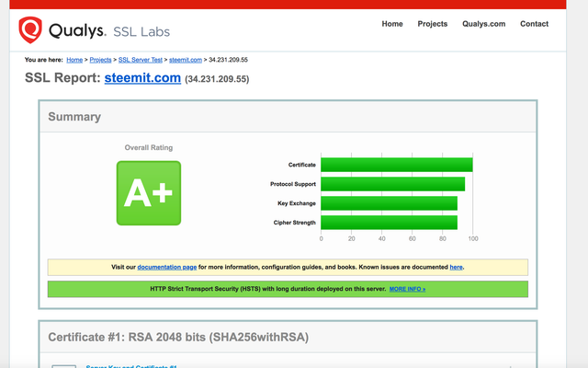Go to Qualys.com from top navigation
The image size is (588, 368).
tap(483, 24)
